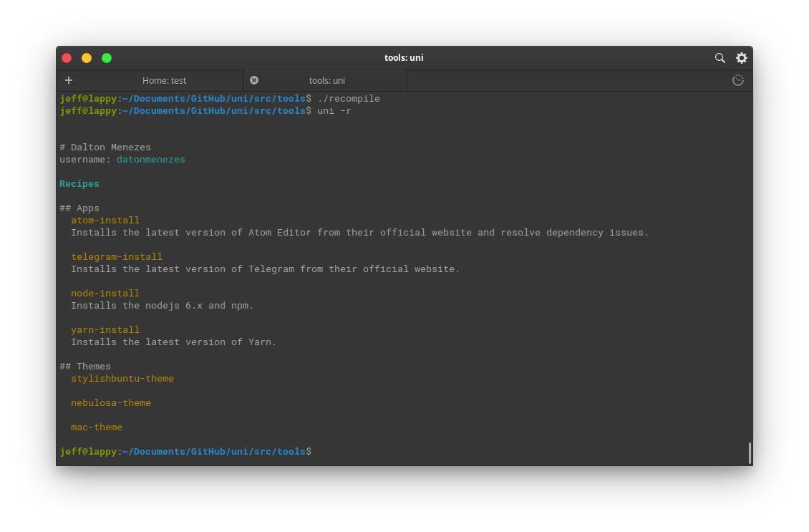Click the 'node-install' recipe name

[105, 293]
